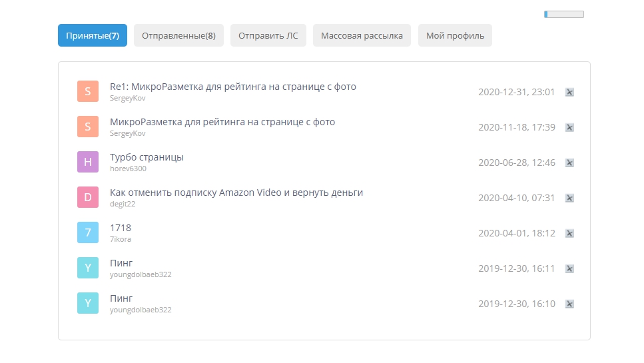Click the blue 7 avatar of 7ikora
Screen dimensions: 644x363
click(x=88, y=232)
